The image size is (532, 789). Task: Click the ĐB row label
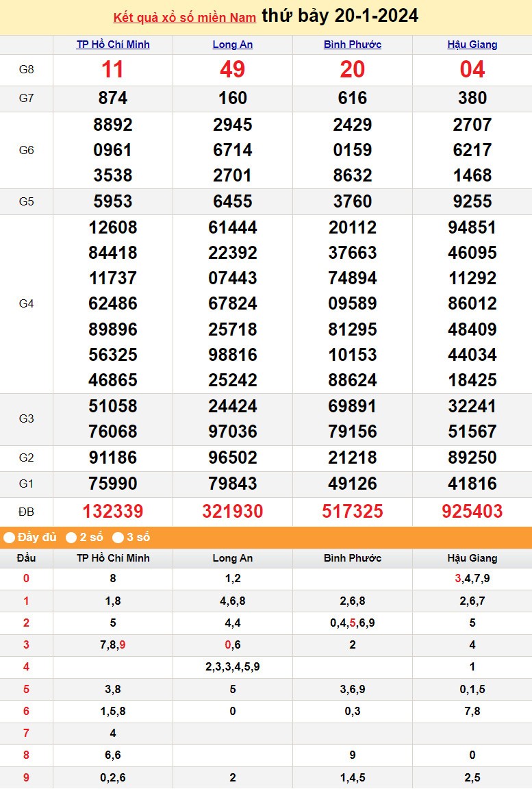click(26, 512)
